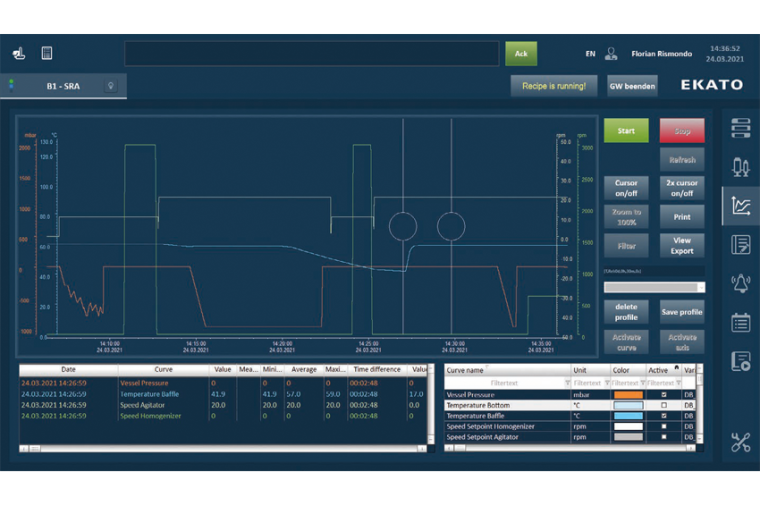Click the orange Vessel Pressure color swatch

(x=628, y=394)
